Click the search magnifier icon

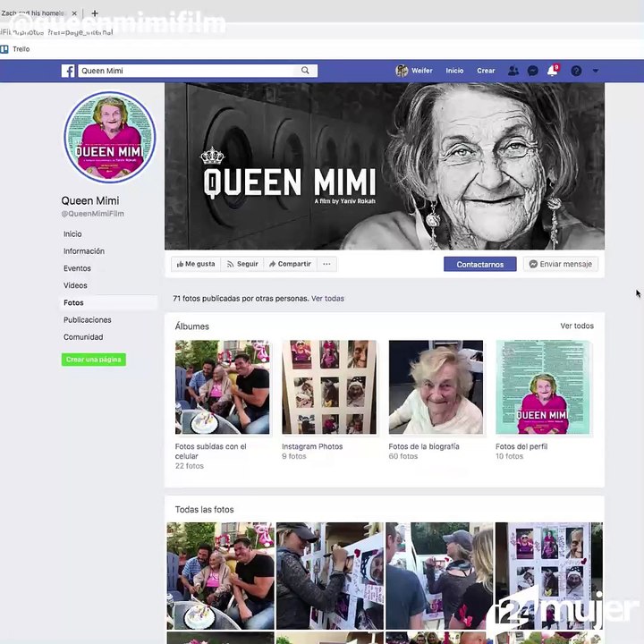[x=305, y=71]
